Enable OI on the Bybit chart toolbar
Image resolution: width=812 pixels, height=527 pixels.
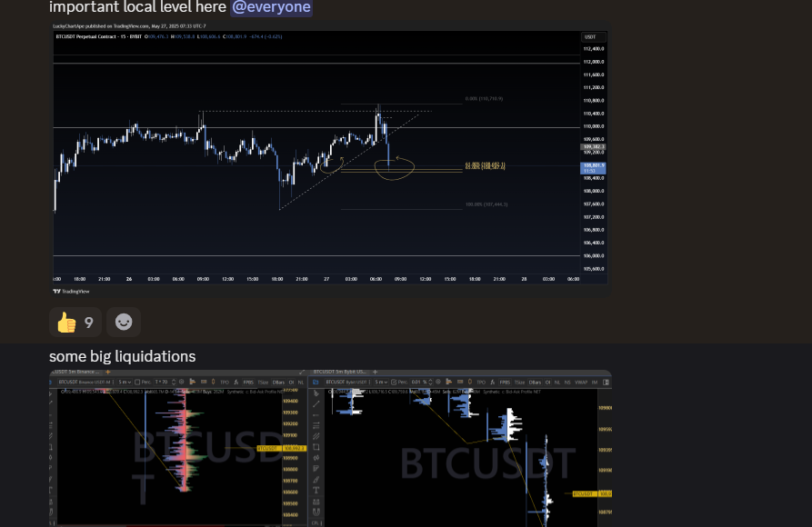coord(546,383)
